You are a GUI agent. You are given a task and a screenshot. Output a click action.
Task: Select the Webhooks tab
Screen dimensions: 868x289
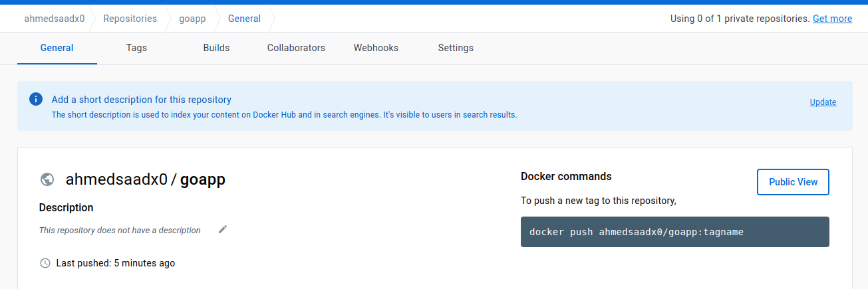point(376,48)
